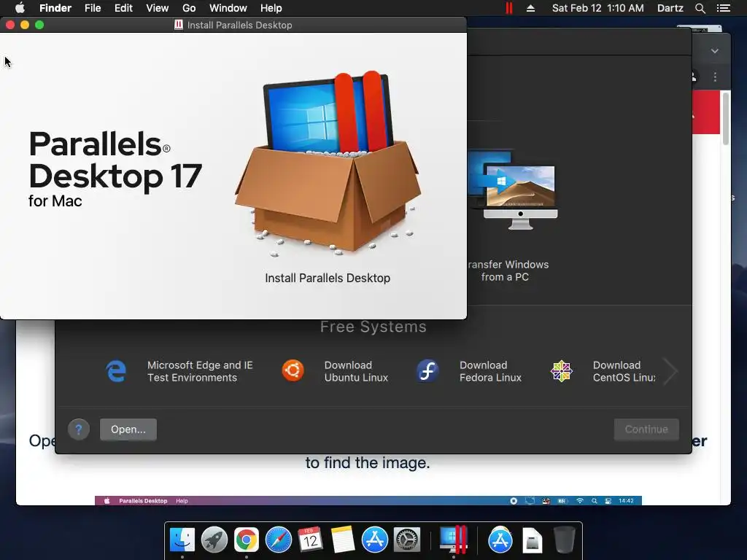
Task: Open Launchpad from the Dock
Action: point(214,540)
